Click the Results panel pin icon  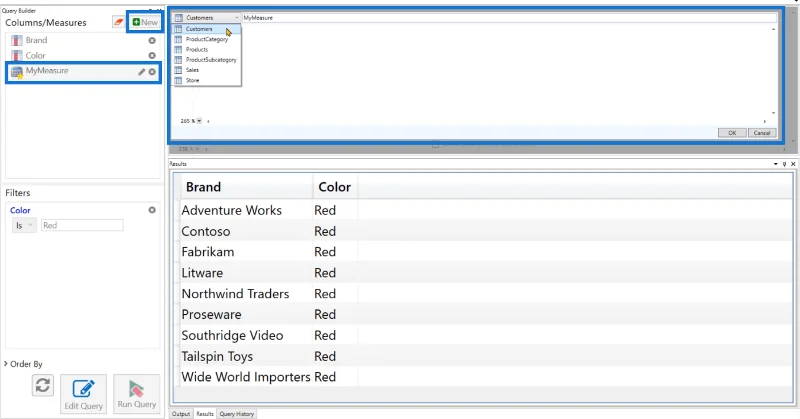784,164
